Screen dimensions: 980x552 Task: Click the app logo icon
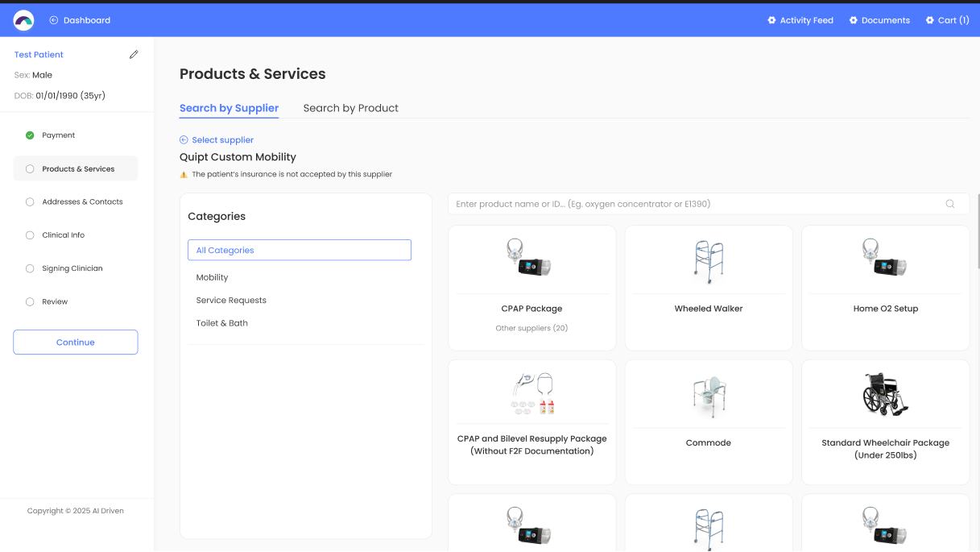click(x=23, y=20)
